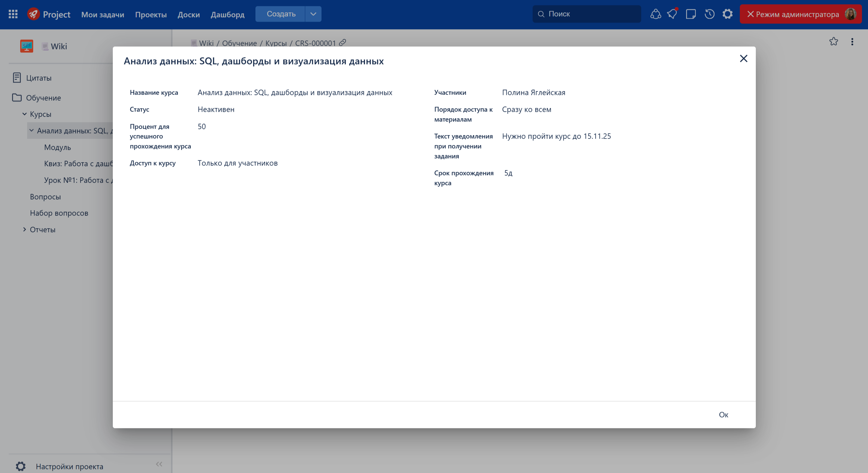
Task: Select Отчеты in the sidebar tree
Action: point(43,230)
